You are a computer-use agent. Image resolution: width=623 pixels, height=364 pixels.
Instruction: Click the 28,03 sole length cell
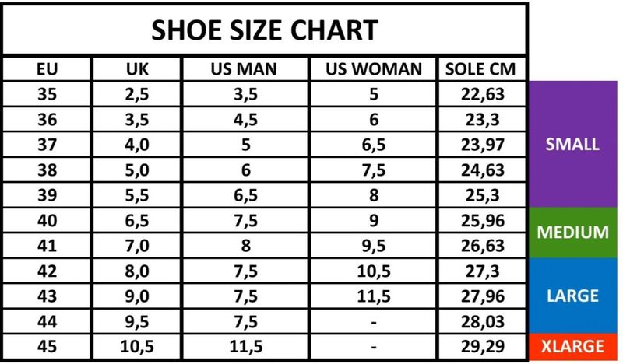[481, 320]
